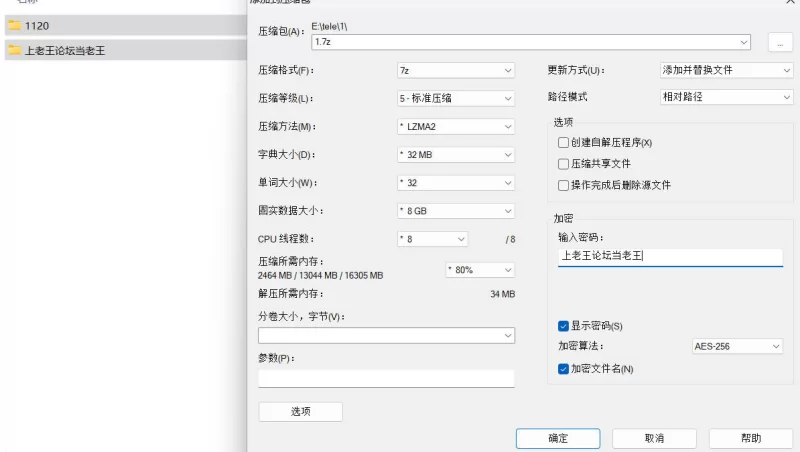Click the "..." browse button for archive path
The image size is (800, 452).
coord(779,42)
